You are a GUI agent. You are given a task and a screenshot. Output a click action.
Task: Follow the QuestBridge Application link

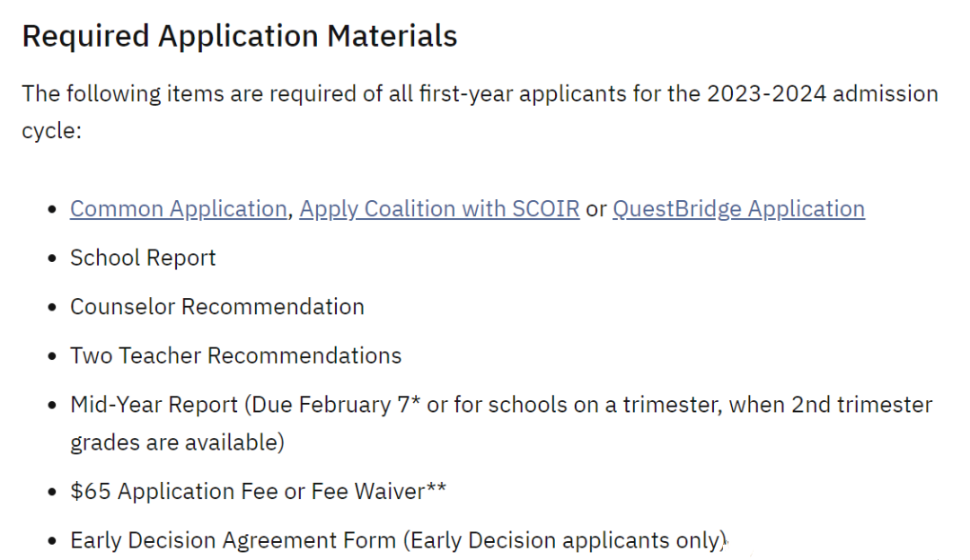(x=738, y=209)
